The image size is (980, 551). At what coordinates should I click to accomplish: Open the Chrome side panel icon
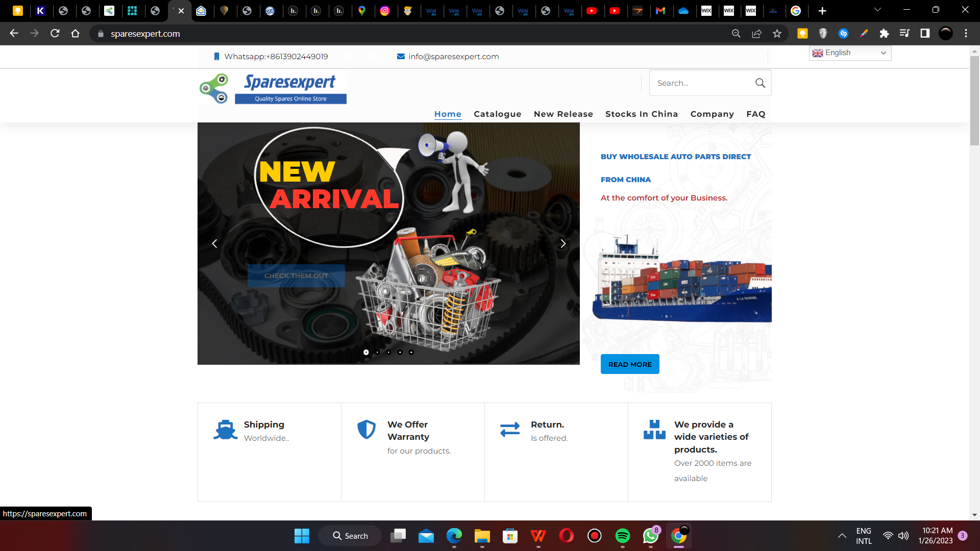pos(925,34)
